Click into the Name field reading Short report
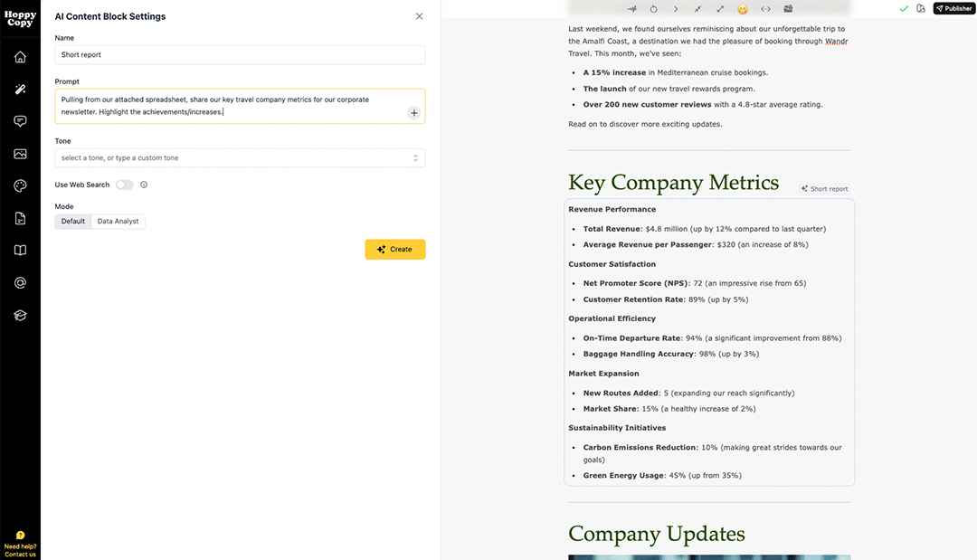 240,55
